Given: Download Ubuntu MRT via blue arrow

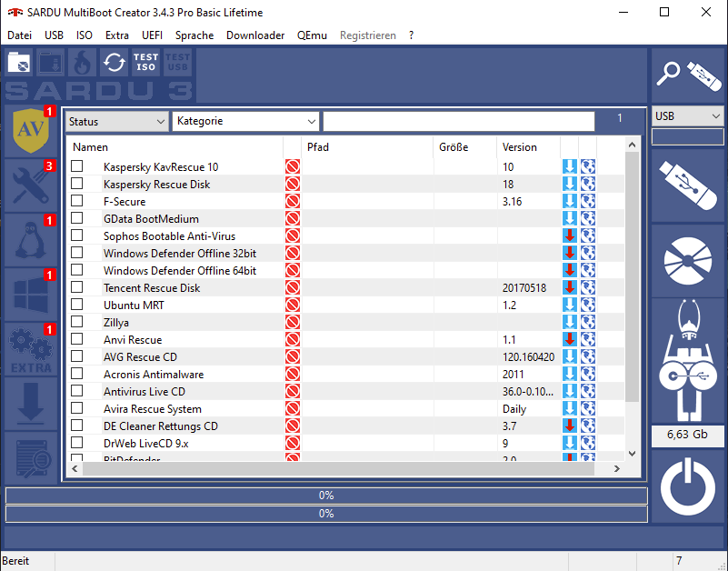Looking at the screenshot, I should [569, 305].
